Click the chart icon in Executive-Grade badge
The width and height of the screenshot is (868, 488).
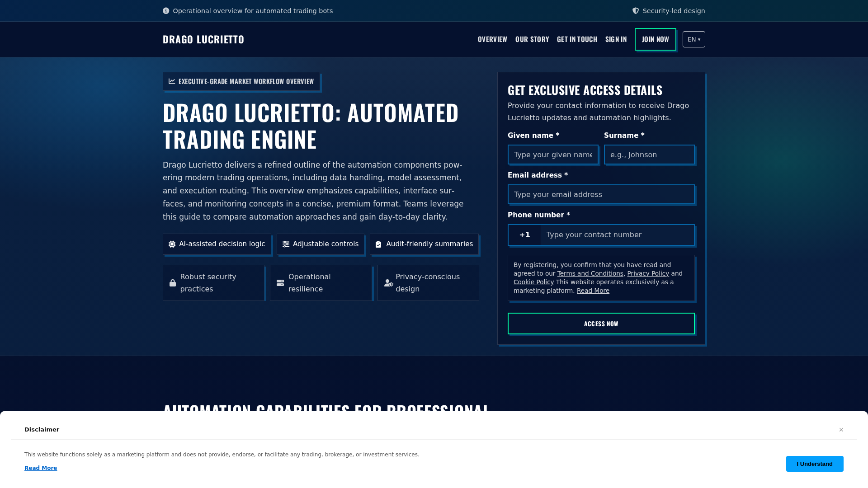click(172, 81)
